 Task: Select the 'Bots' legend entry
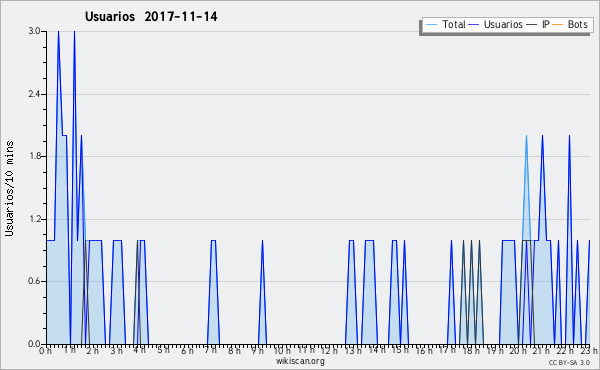[577, 24]
